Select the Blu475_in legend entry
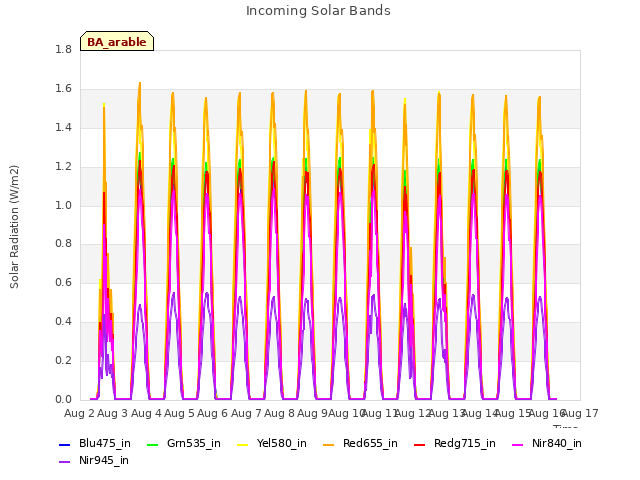This screenshot has height=480, width=640. 95,443
